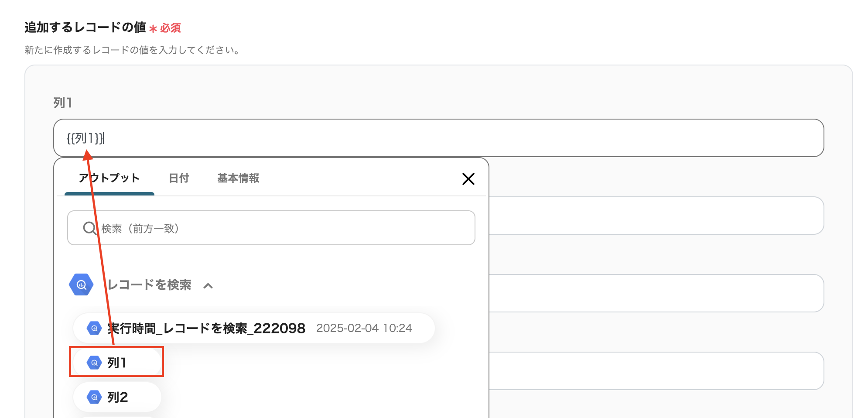This screenshot has width=868, height=418.
Task: Click the icon inside the 列1 chip
Action: (x=94, y=363)
